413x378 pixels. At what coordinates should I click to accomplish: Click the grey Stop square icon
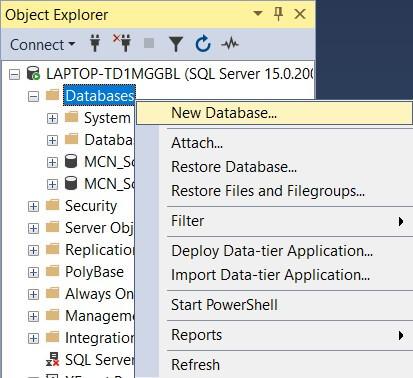coord(149,43)
